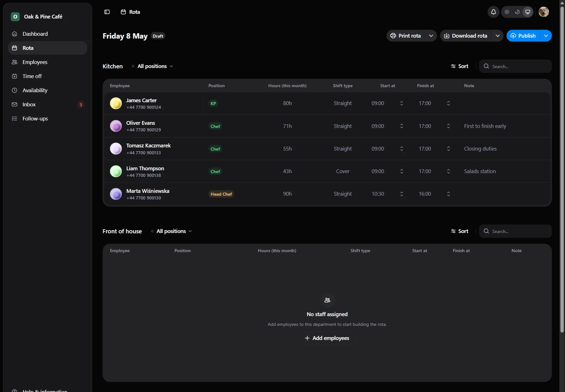Click Marta Wiśniewska's avatar
This screenshot has height=392, width=565.
tap(116, 194)
